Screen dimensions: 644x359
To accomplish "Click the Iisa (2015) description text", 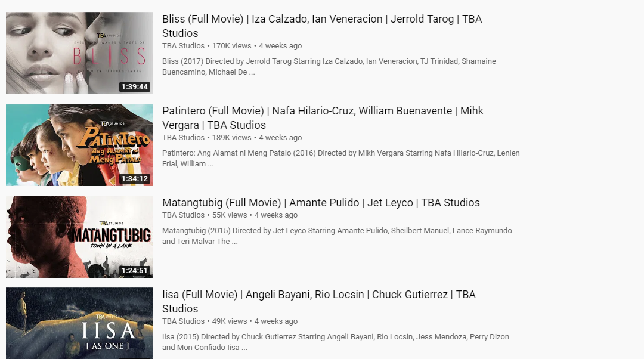I will [x=336, y=342].
